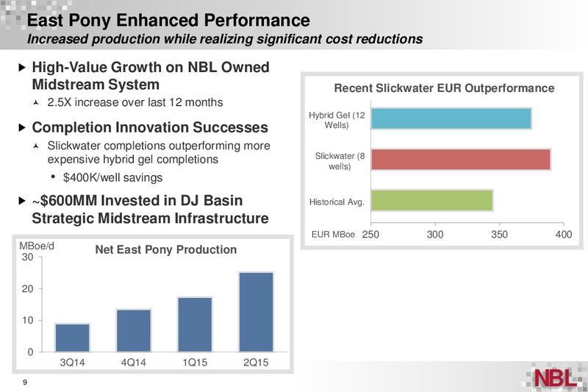588x392 pixels.
Task: Click the 30 tick on the MBoe/d axis
Action: (27, 257)
